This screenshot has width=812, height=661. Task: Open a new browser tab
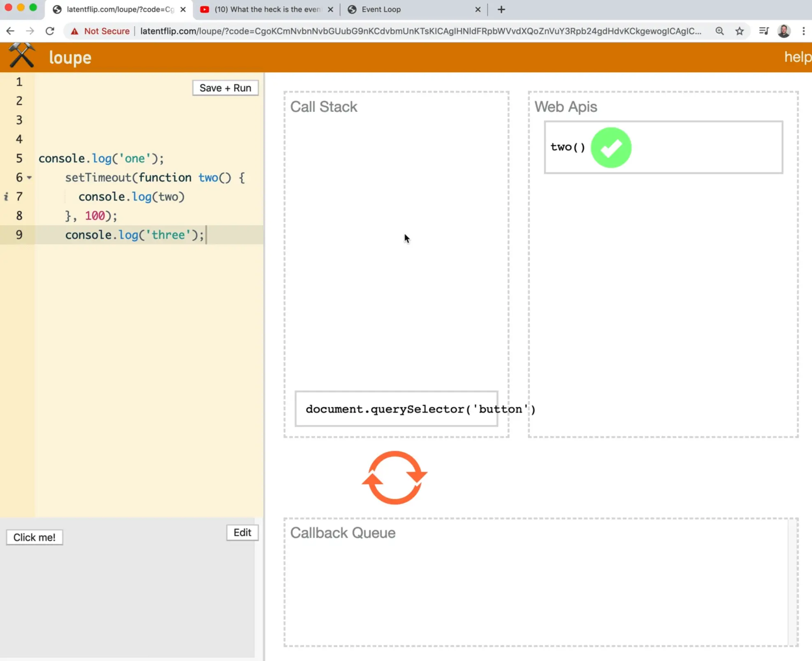501,9
